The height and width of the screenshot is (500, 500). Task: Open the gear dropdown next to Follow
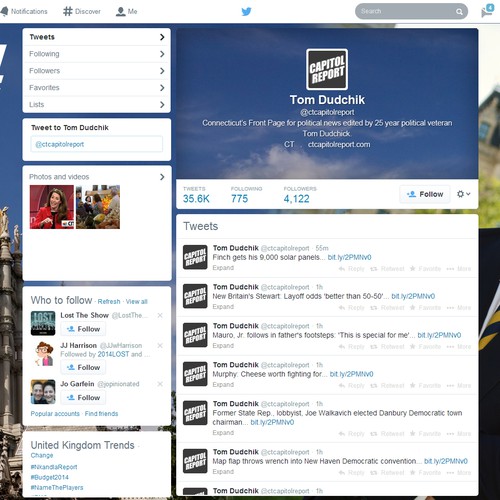pyautogui.click(x=463, y=194)
